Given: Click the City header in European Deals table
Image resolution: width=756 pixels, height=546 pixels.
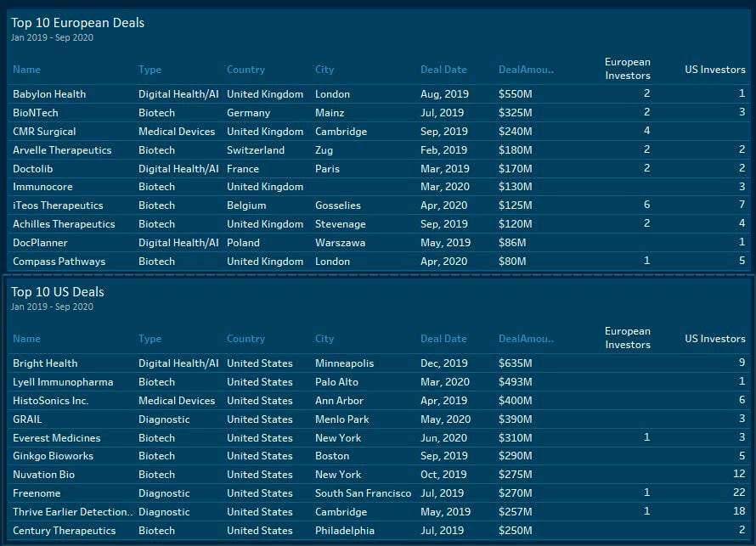Looking at the screenshot, I should 324,70.
